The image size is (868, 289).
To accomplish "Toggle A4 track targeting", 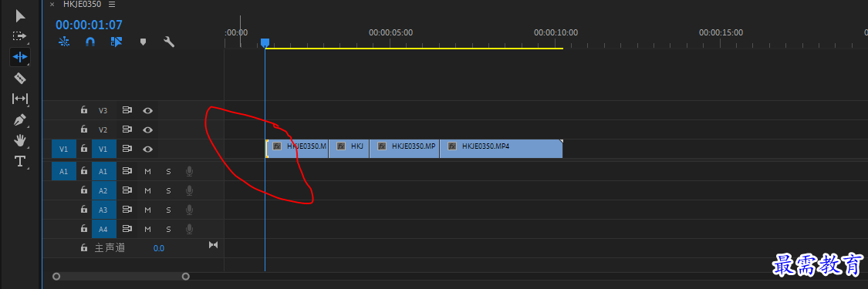I will coord(104,229).
